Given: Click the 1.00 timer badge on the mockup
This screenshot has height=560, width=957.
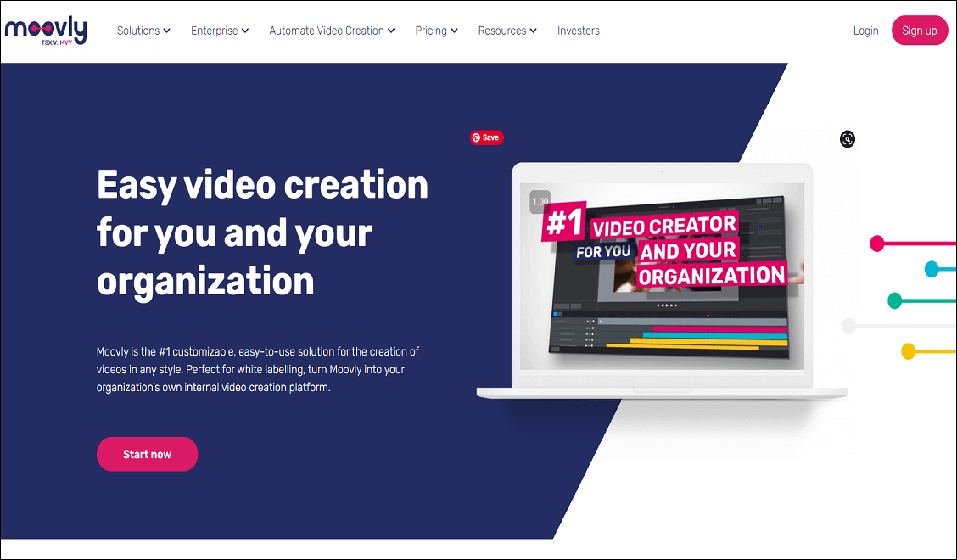Looking at the screenshot, I should pyautogui.click(x=539, y=201).
